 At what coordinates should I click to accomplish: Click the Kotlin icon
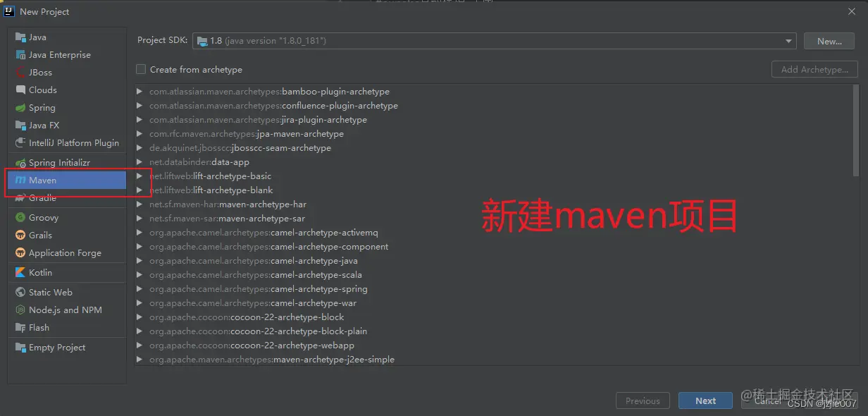(x=21, y=272)
